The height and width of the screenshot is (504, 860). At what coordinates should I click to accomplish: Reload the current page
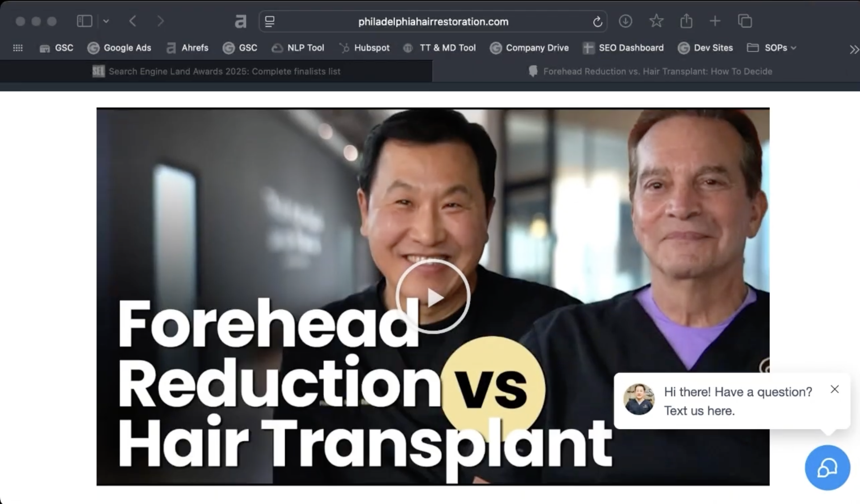[597, 21]
